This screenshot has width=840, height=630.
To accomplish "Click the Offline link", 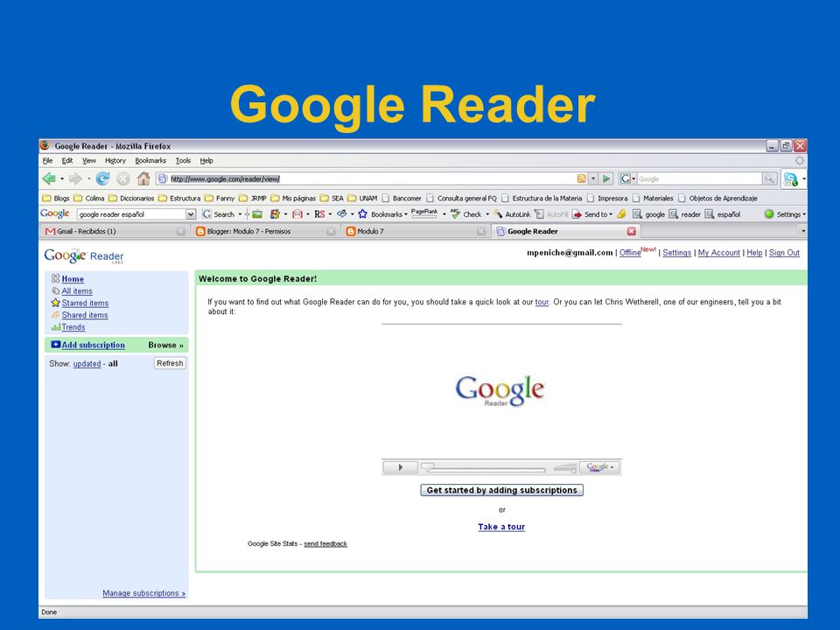I will click(x=630, y=253).
